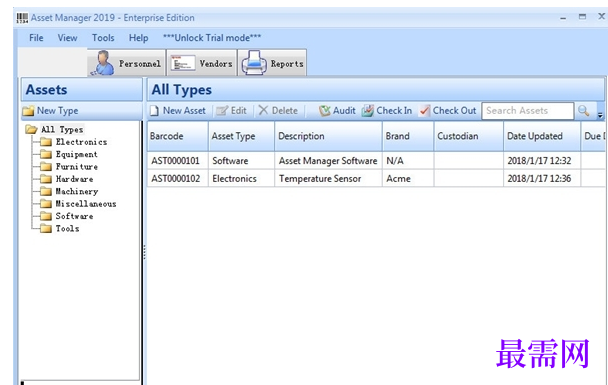
Task: Click 'Asset Manager Software' description cell
Action: point(328,161)
